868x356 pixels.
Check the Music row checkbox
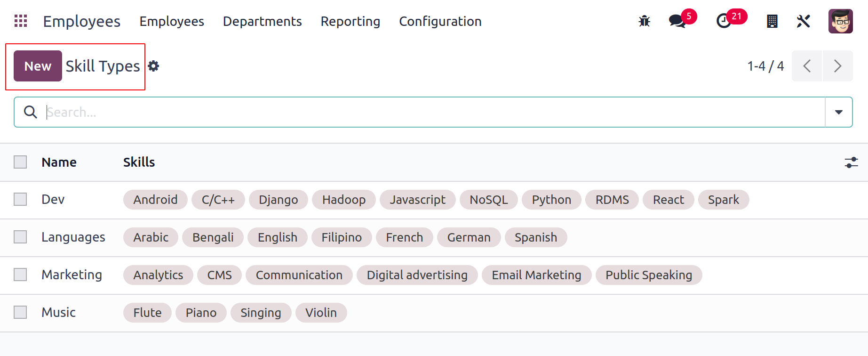tap(20, 312)
